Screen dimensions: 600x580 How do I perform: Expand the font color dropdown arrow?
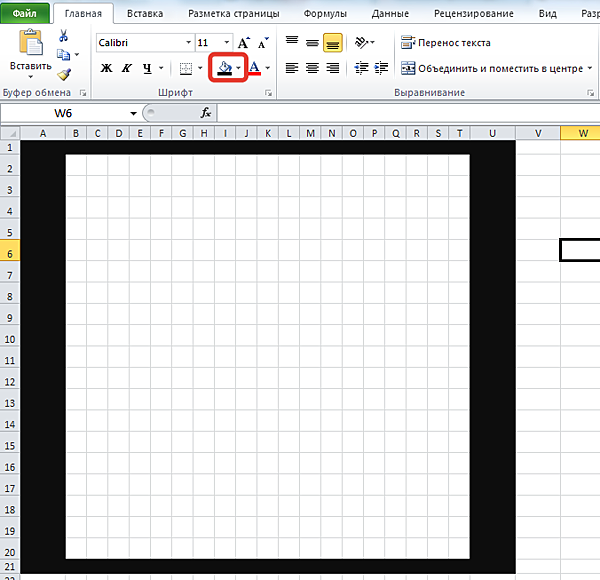coord(267,68)
